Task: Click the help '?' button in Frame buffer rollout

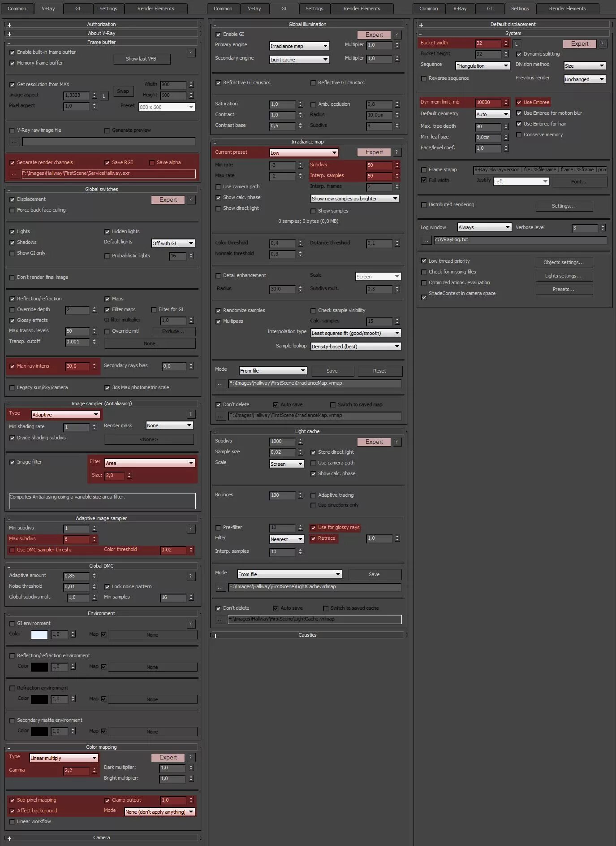Action: [190, 52]
